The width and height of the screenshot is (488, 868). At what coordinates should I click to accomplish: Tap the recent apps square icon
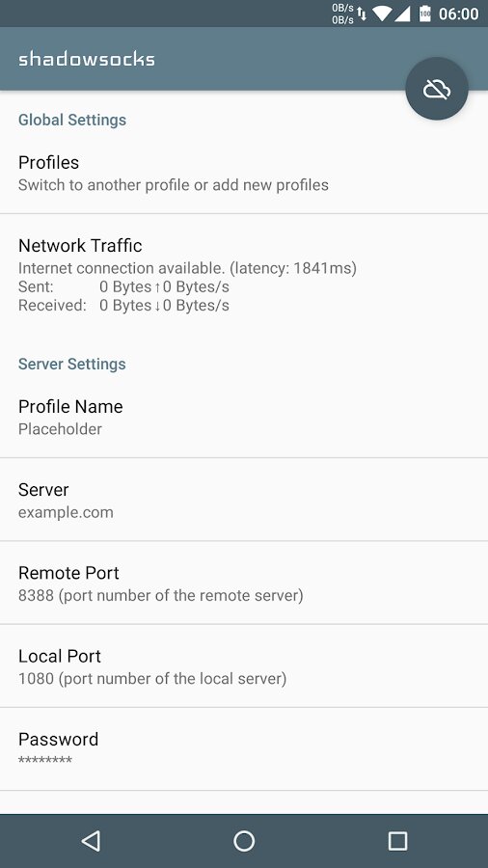coord(397,840)
